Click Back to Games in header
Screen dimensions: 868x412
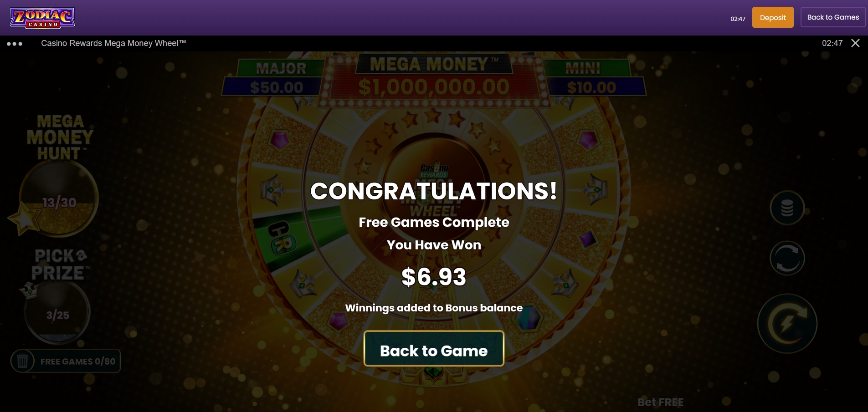click(x=833, y=17)
